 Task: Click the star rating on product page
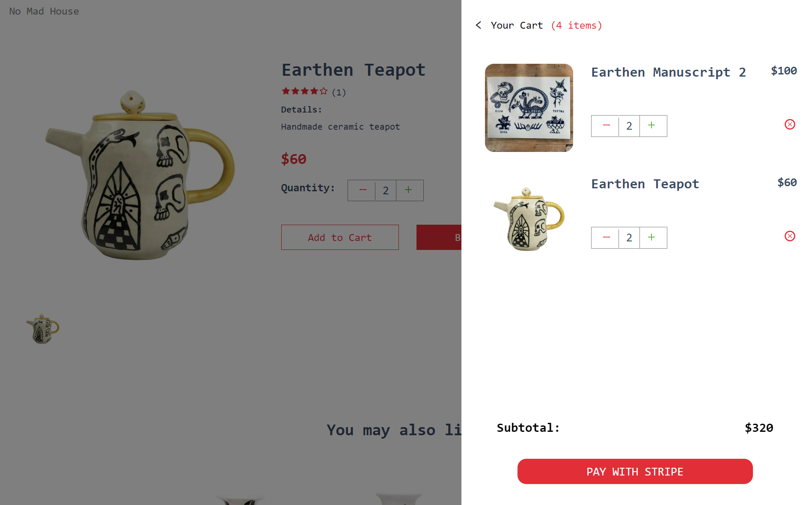304,91
